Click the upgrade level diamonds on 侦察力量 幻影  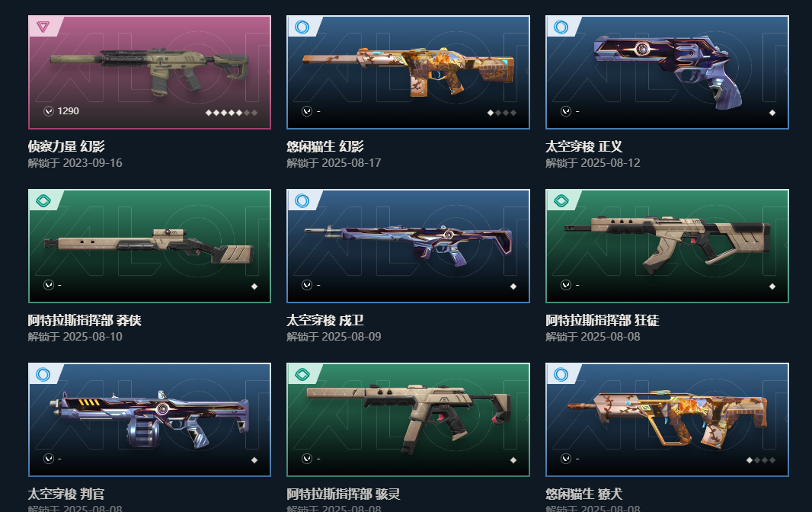232,113
